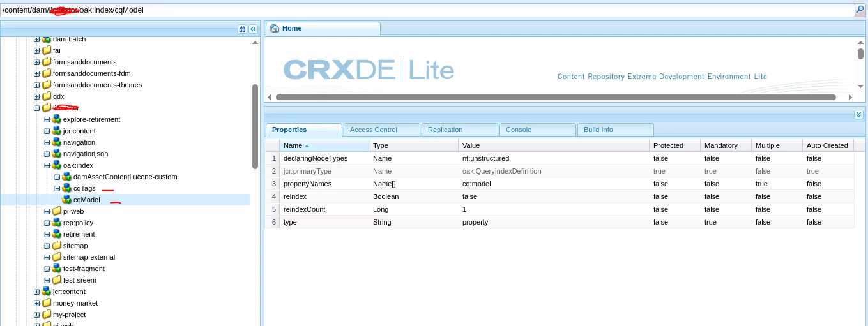This screenshot has height=326, width=868.
Task: Select the reindex Boolean property row
Action: tap(560, 196)
